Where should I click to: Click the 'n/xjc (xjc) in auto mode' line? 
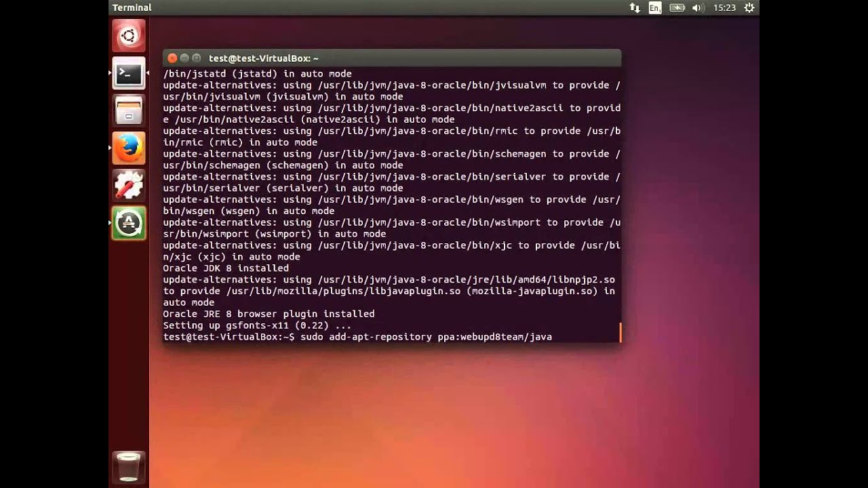coord(231,257)
